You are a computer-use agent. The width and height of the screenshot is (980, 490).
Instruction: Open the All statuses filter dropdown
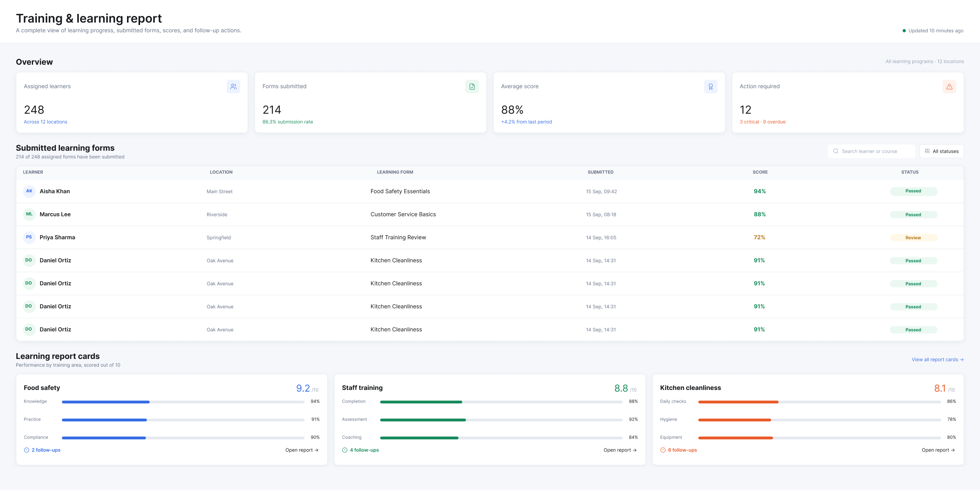[x=942, y=151]
